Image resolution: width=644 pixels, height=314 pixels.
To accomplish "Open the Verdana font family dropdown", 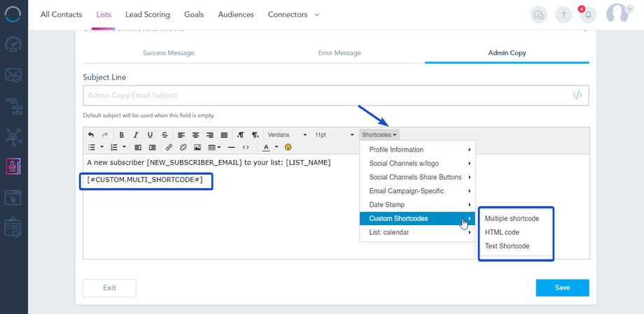I will tap(287, 135).
